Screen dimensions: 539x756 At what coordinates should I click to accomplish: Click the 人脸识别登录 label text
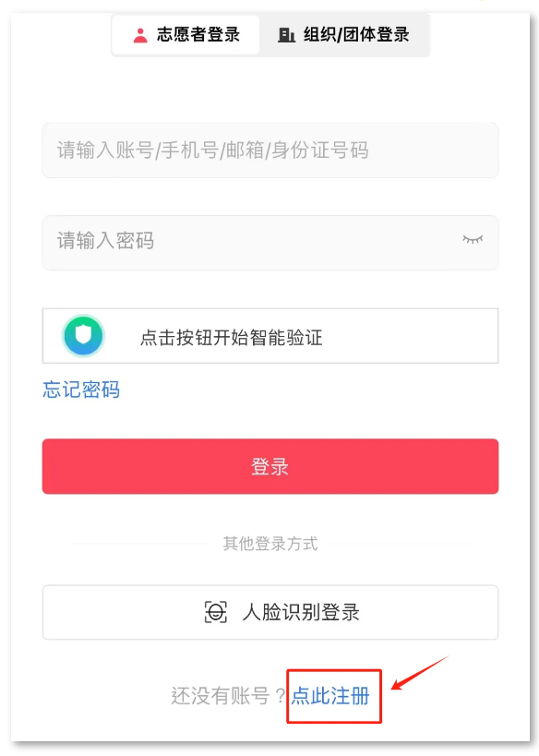pos(301,612)
